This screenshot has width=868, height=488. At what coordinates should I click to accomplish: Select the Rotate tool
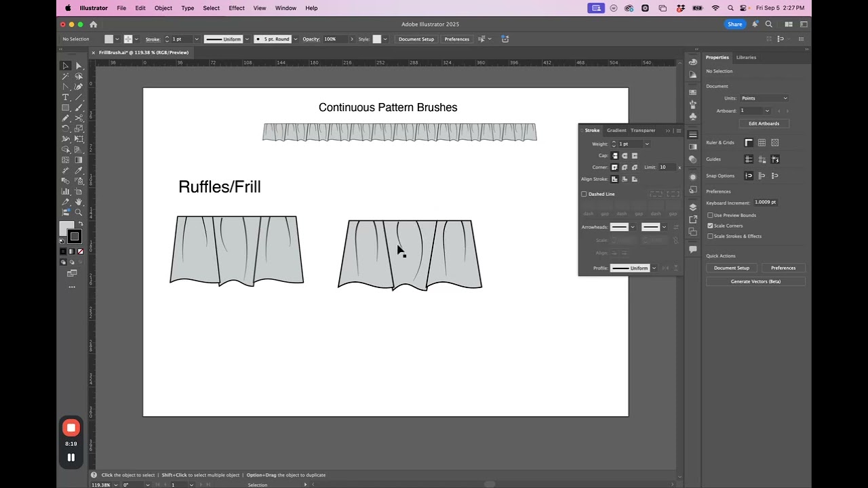click(66, 129)
